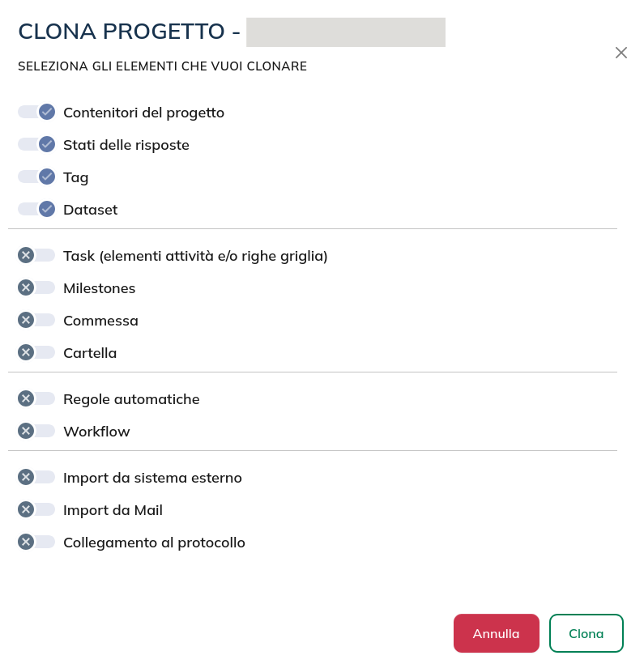
Task: Enable the Cartella toggle
Action: (36, 352)
